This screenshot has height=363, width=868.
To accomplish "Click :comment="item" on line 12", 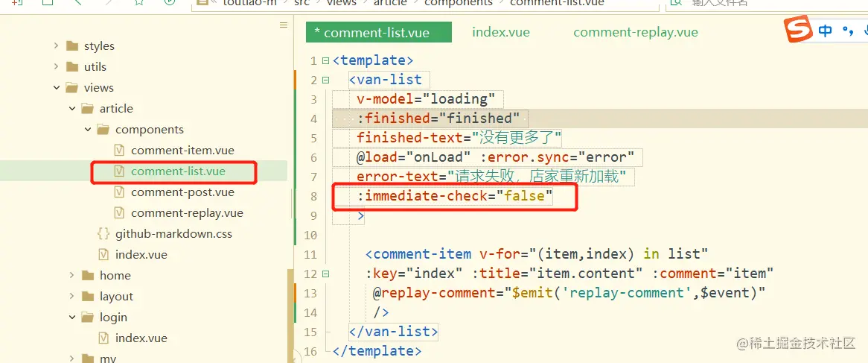I will [x=712, y=274].
